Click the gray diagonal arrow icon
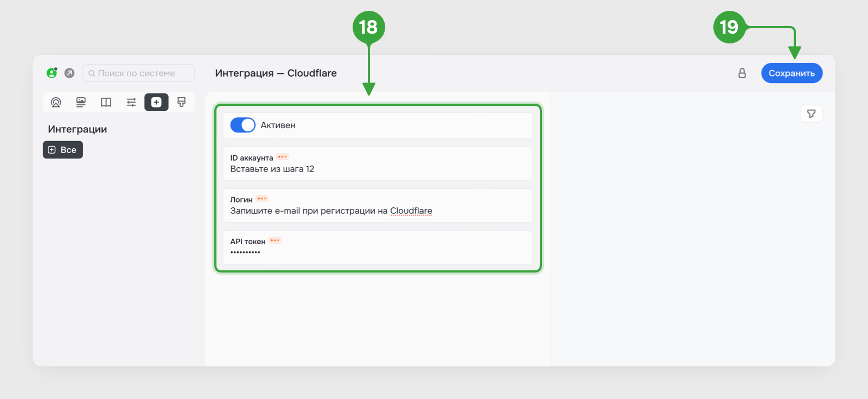The image size is (868, 399). tap(69, 73)
